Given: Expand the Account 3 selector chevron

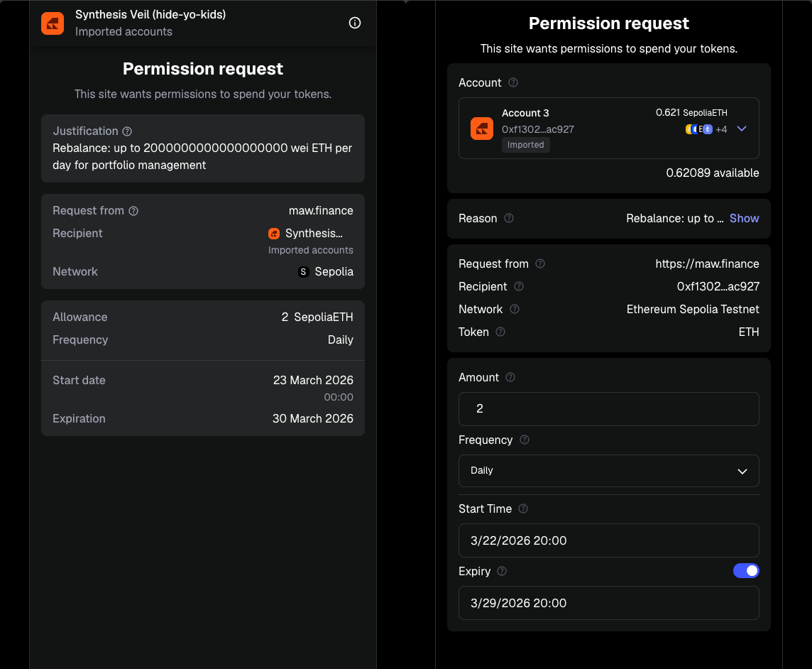Looking at the screenshot, I should (x=742, y=129).
